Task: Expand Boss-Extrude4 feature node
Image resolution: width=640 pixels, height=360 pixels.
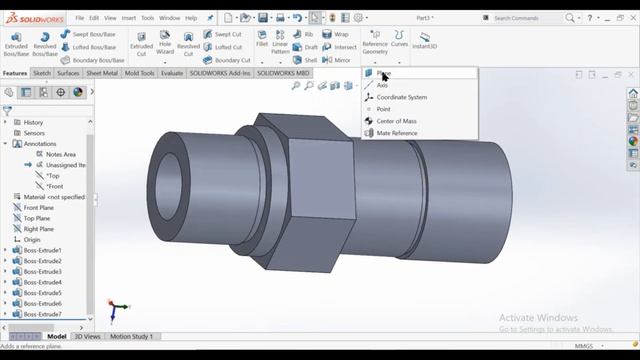Action: [x=5, y=282]
